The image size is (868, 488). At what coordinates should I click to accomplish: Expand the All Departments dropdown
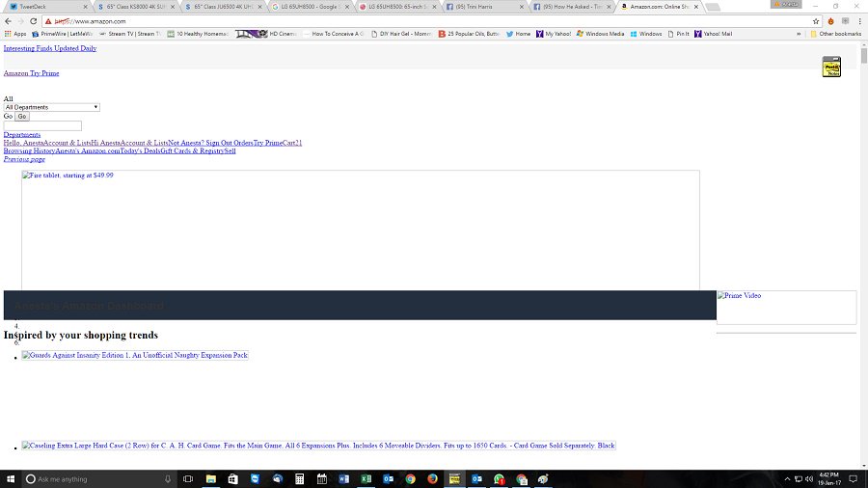pyautogui.click(x=51, y=107)
